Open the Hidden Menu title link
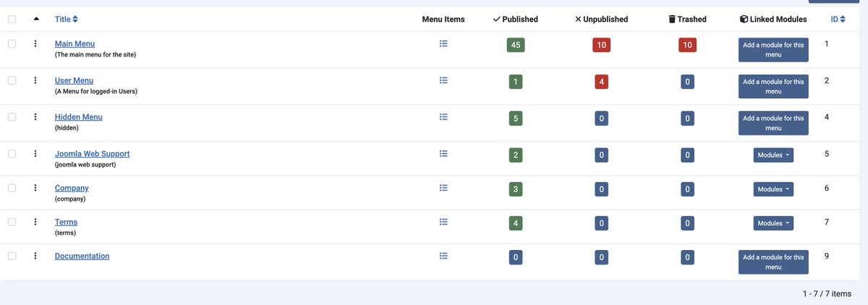 pos(79,117)
